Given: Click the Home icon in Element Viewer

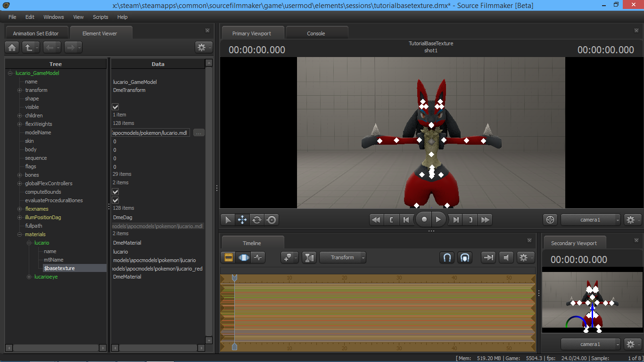Looking at the screenshot, I should 12,47.
